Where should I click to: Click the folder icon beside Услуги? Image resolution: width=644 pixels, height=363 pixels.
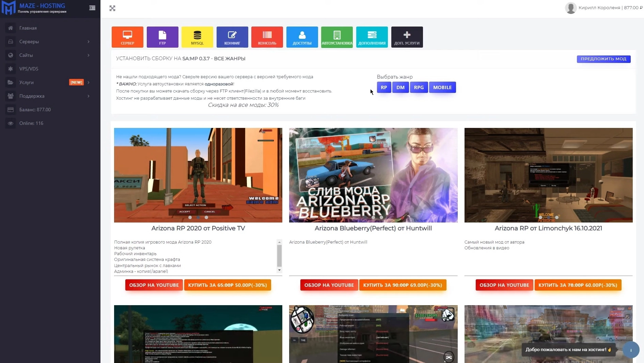tap(11, 82)
